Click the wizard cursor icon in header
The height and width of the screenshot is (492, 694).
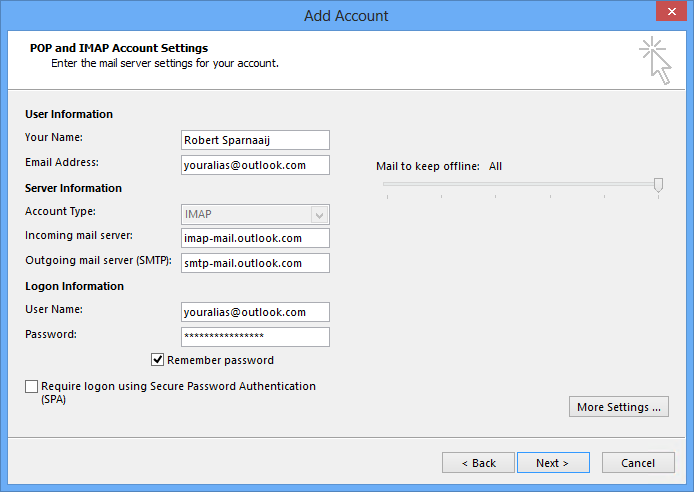pyautogui.click(x=655, y=61)
